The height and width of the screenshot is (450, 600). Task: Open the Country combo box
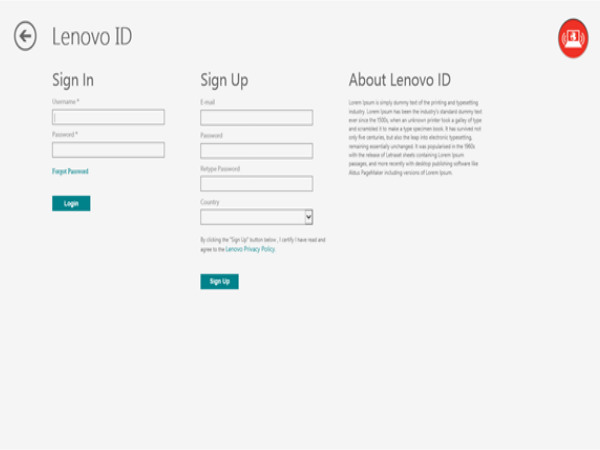tap(251, 217)
